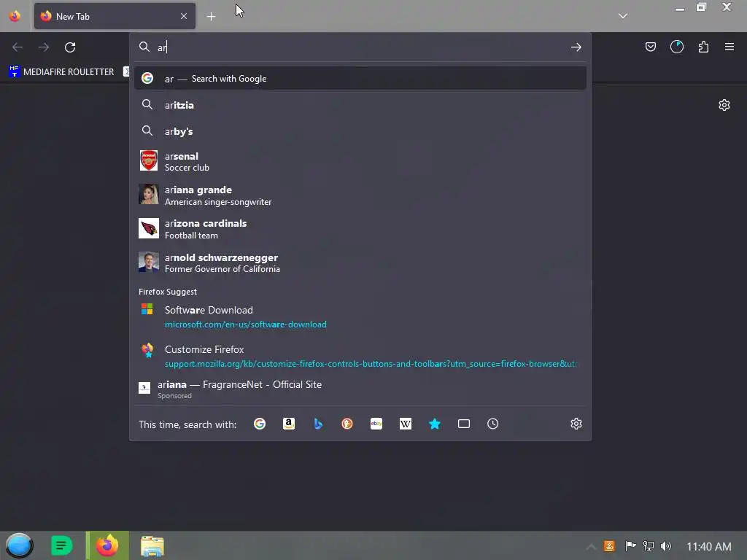Open the file explorer taskbar icon
The image size is (747, 560).
point(152,545)
